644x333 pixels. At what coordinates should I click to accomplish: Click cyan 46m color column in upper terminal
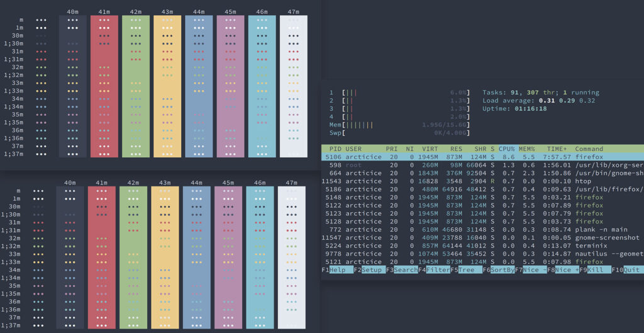tap(262, 86)
